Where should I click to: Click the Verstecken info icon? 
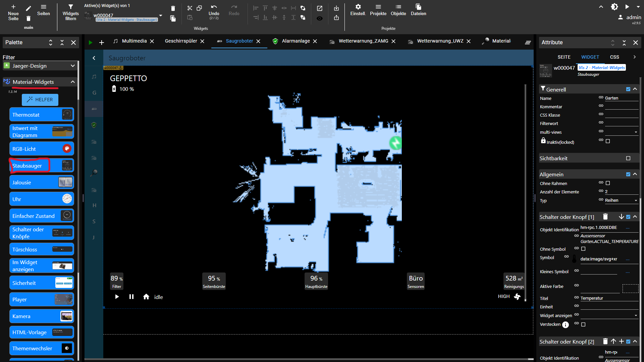(x=566, y=325)
